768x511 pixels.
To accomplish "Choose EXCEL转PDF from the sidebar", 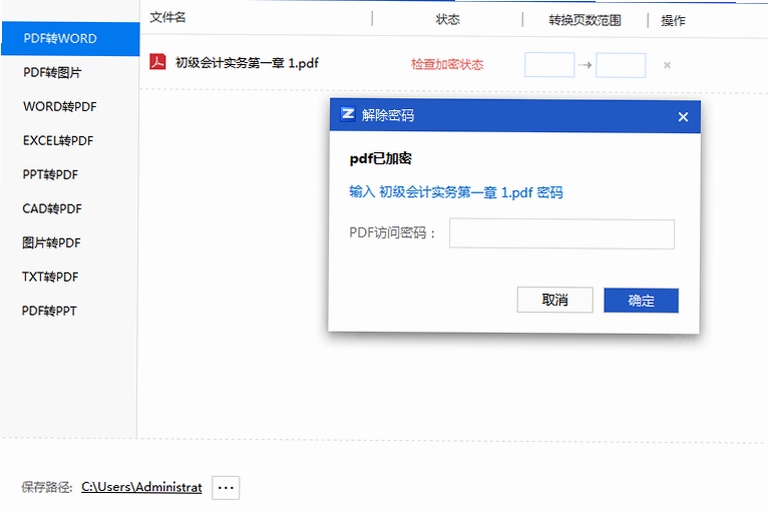I will tap(58, 141).
